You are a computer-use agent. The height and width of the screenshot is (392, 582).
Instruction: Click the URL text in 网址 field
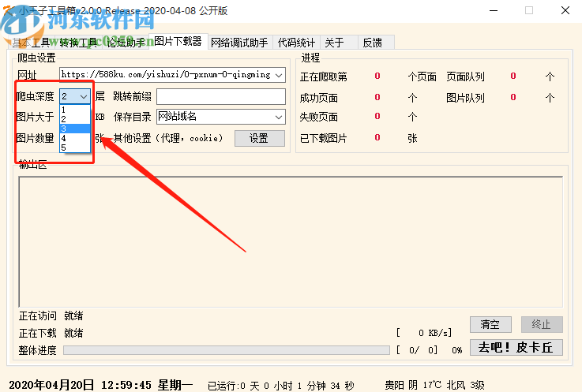tap(166, 75)
